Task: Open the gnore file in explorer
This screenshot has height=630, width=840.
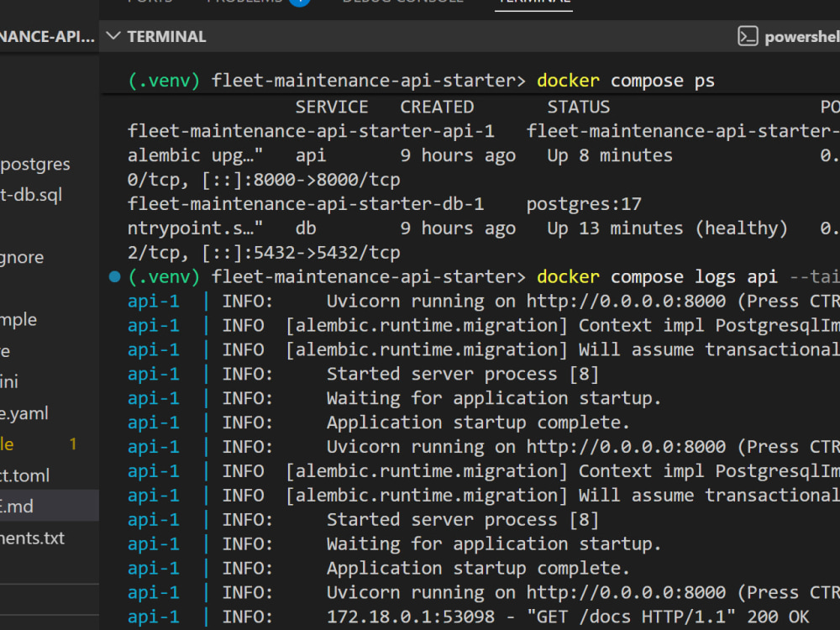Action: coord(22,257)
